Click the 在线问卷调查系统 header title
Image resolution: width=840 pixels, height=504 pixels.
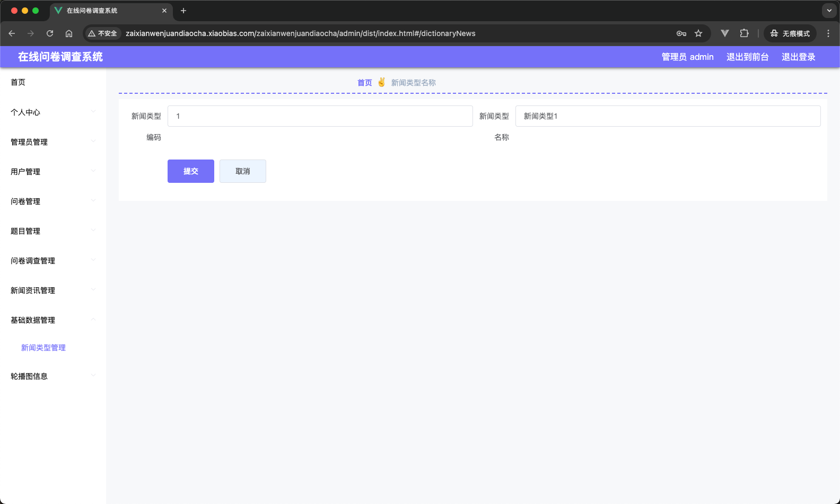60,57
